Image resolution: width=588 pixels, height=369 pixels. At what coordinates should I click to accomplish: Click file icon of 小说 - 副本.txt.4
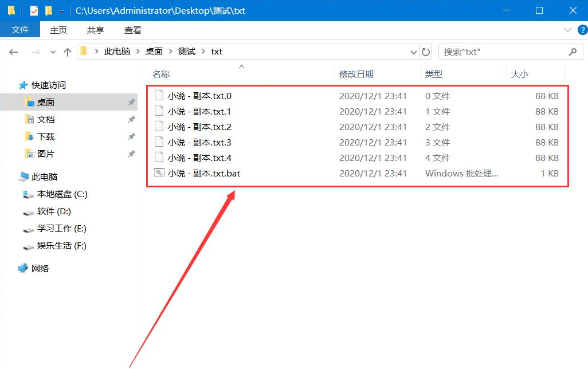159,158
